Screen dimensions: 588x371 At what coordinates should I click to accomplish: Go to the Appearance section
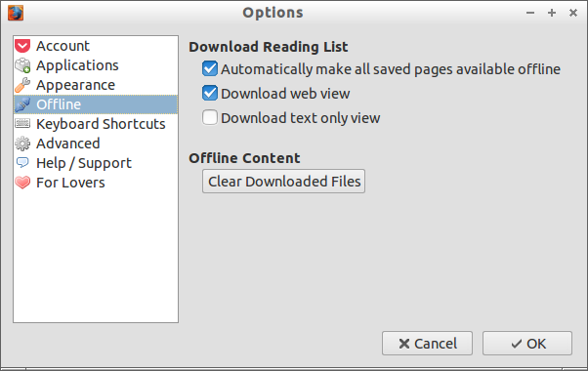click(96, 85)
